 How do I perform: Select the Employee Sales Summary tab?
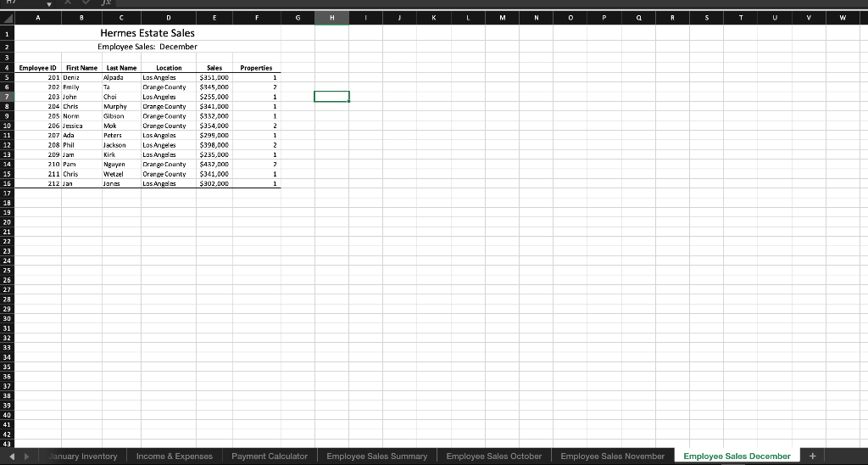click(x=376, y=457)
